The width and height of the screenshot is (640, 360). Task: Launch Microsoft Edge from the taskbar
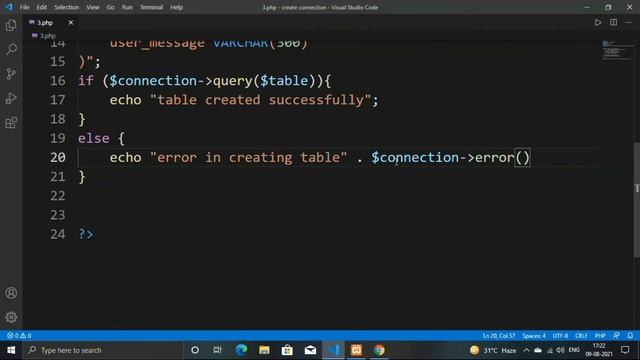coord(241,350)
